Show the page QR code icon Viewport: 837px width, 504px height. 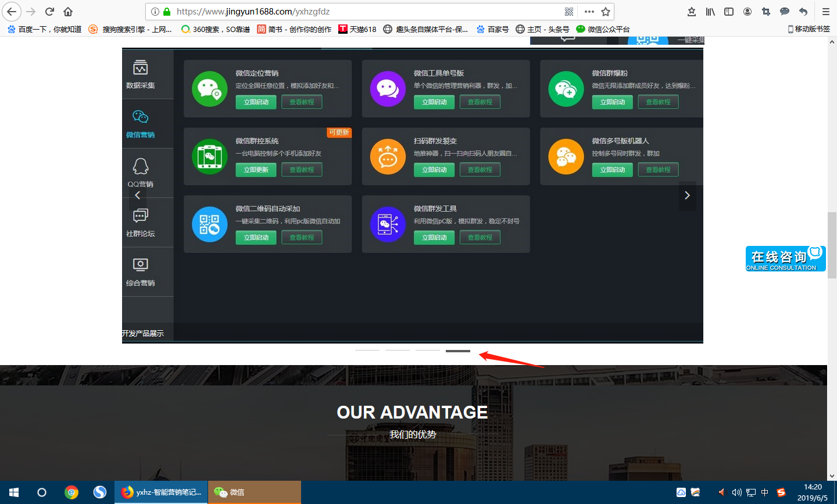tap(569, 12)
